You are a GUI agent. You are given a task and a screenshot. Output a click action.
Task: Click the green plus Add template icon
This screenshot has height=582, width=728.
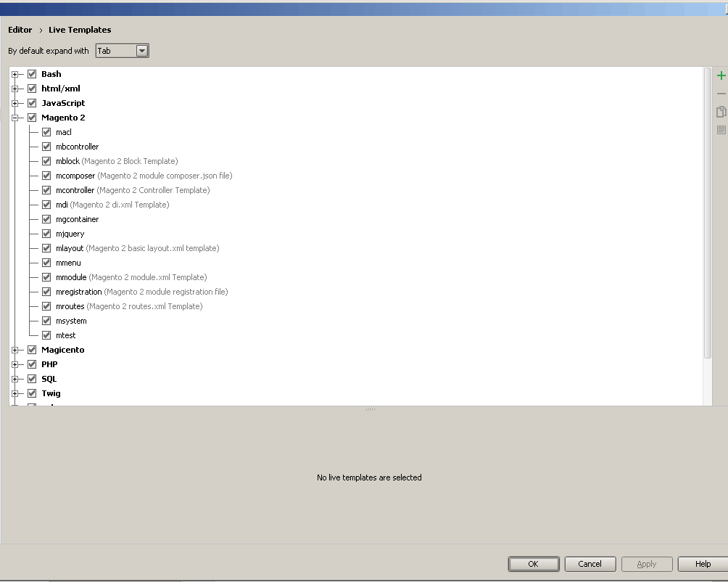pos(721,76)
